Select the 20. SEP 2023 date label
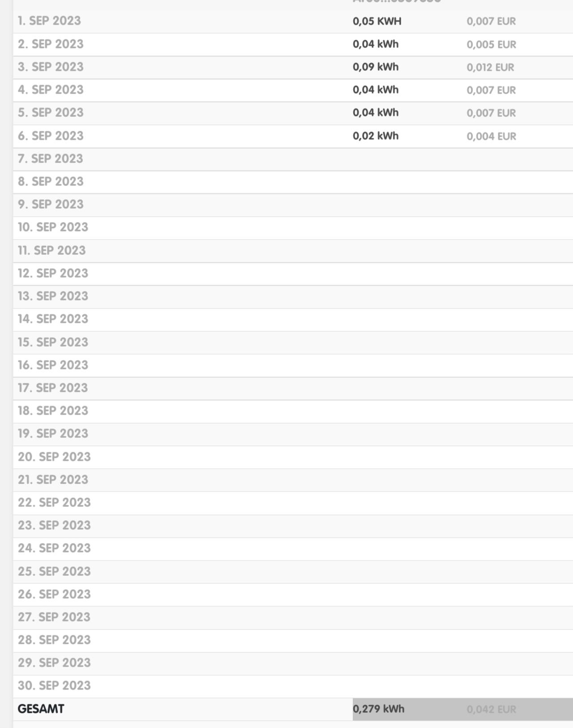Screen dimensions: 573x728 54,457
